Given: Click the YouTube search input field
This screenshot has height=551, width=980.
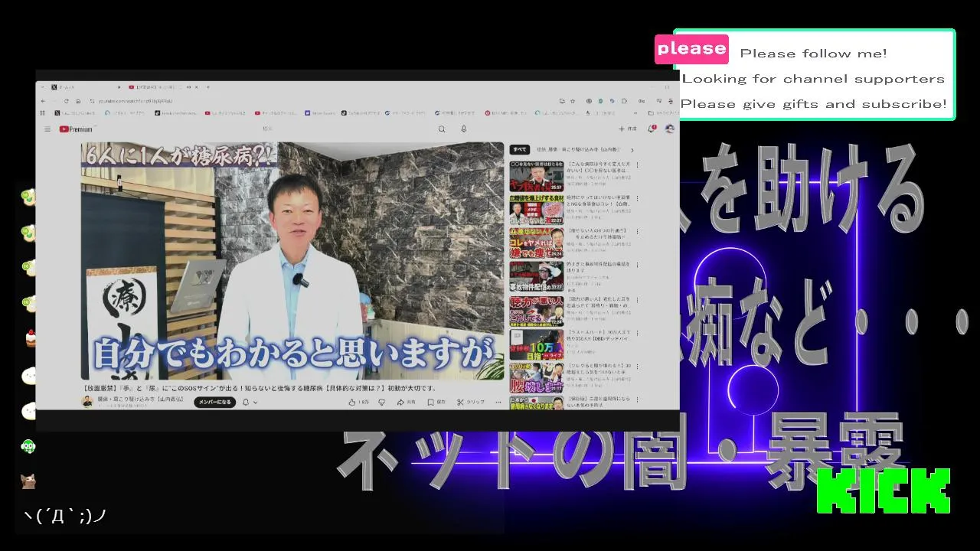Looking at the screenshot, I should [345, 129].
